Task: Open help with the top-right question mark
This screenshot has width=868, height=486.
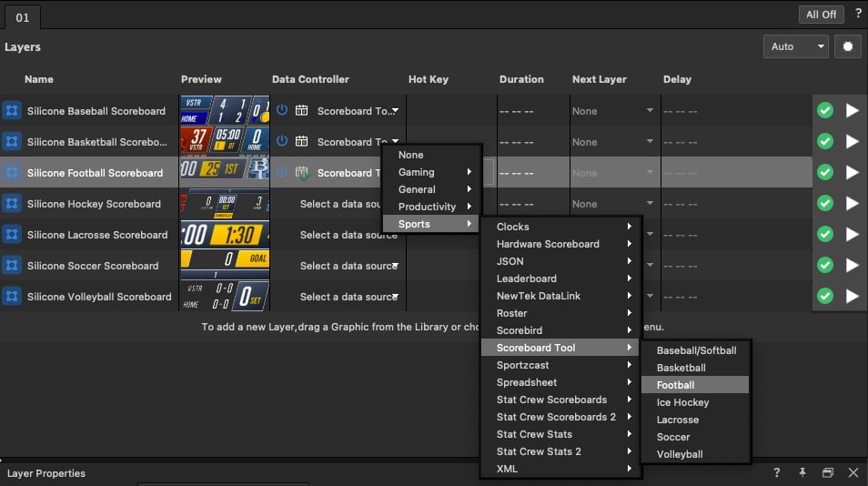Action: 858,14
